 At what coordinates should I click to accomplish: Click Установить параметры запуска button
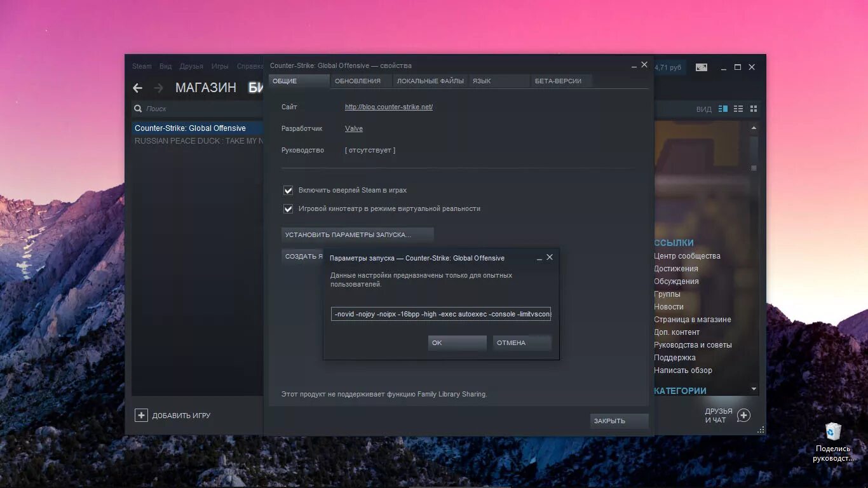358,235
